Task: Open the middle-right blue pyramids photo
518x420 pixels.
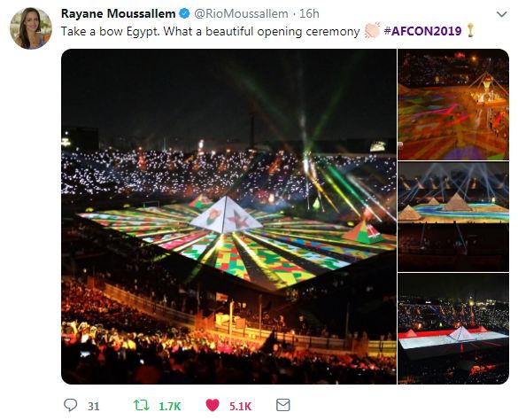Action: [453, 216]
